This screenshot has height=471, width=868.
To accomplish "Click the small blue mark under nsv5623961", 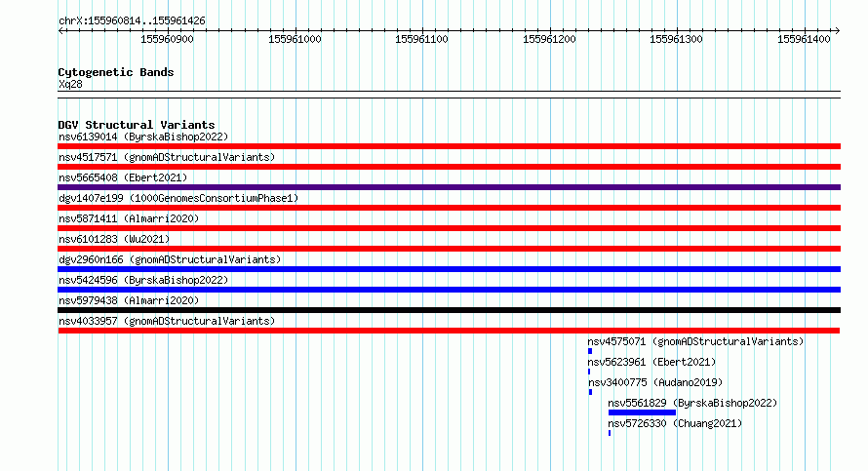I will click(589, 372).
